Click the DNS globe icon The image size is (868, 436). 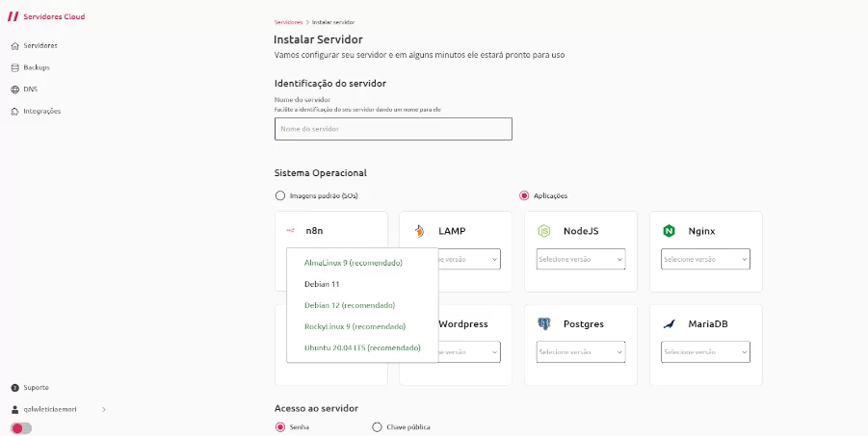(15, 90)
